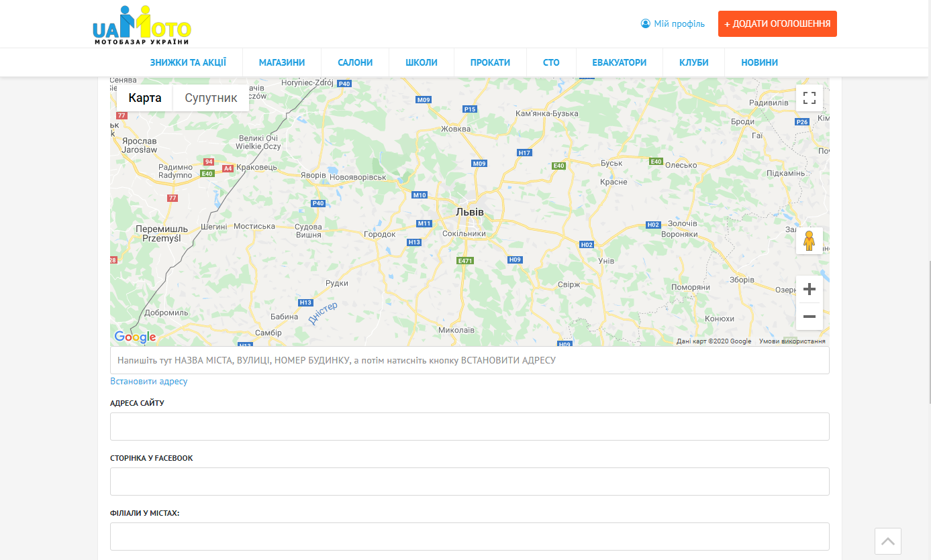Click Рудки label on the map
This screenshot has width=931, height=560.
click(337, 283)
